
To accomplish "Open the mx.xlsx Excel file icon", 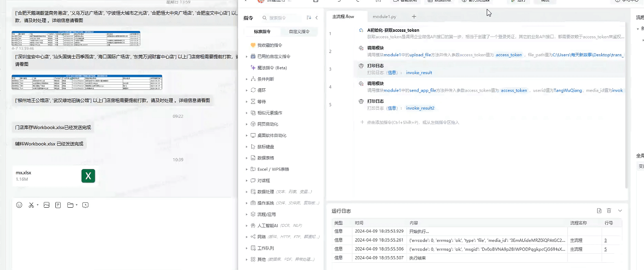I will click(88, 176).
